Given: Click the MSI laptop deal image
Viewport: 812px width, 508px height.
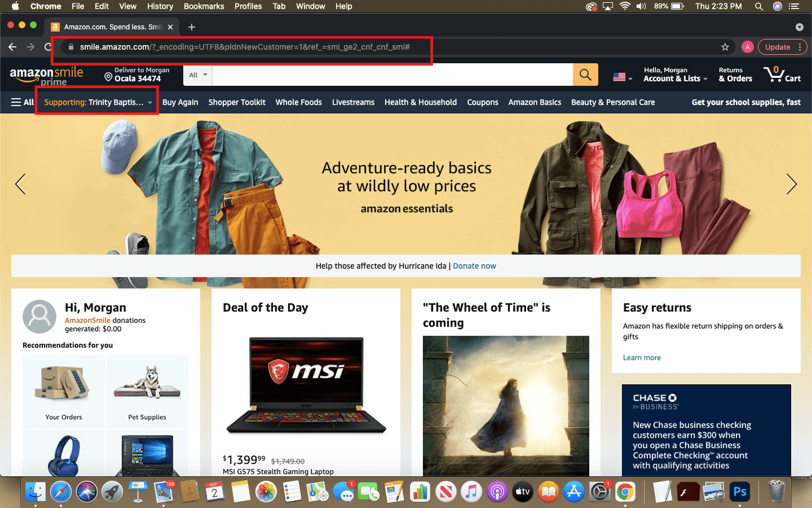Looking at the screenshot, I should (x=306, y=385).
